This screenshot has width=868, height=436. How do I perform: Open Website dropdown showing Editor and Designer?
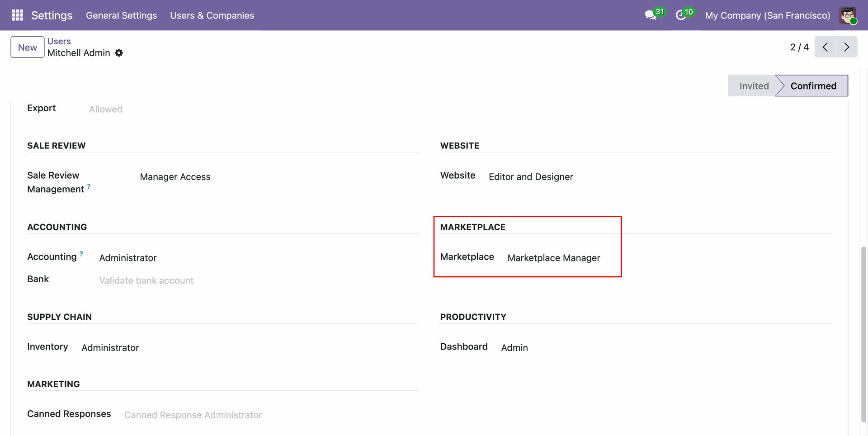tap(531, 177)
